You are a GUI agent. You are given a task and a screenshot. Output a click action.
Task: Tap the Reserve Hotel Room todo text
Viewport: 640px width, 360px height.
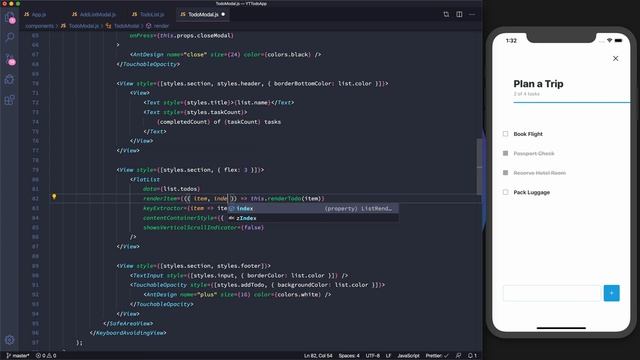pyautogui.click(x=539, y=173)
